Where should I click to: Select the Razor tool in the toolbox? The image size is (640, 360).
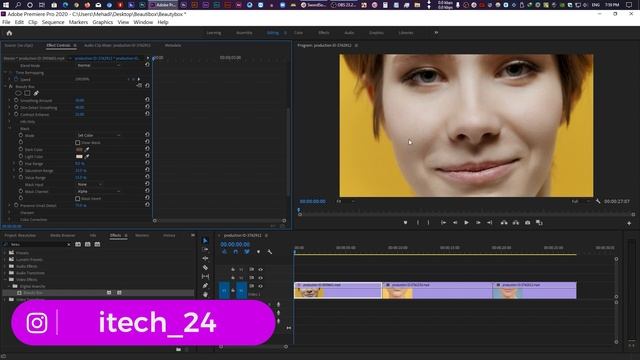(x=205, y=268)
